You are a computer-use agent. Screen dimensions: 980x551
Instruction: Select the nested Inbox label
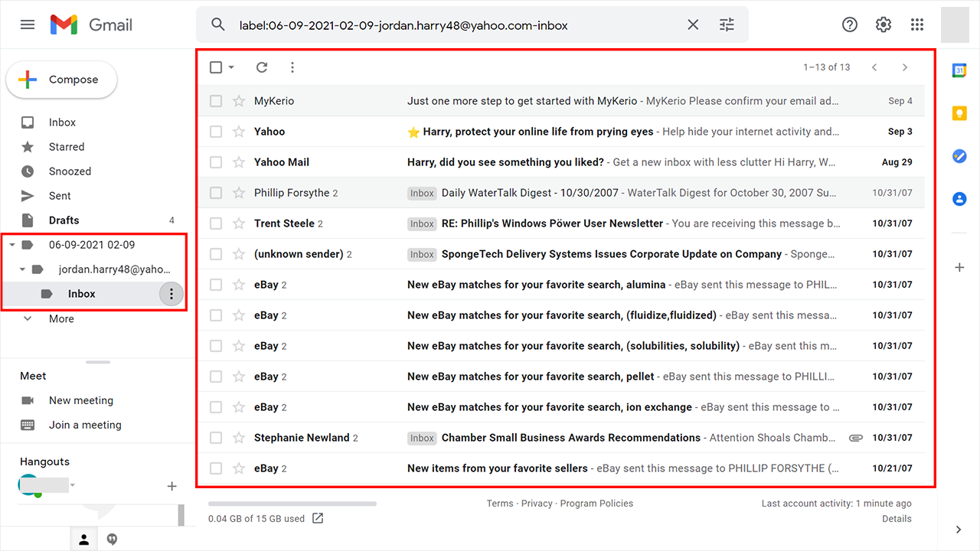(81, 294)
